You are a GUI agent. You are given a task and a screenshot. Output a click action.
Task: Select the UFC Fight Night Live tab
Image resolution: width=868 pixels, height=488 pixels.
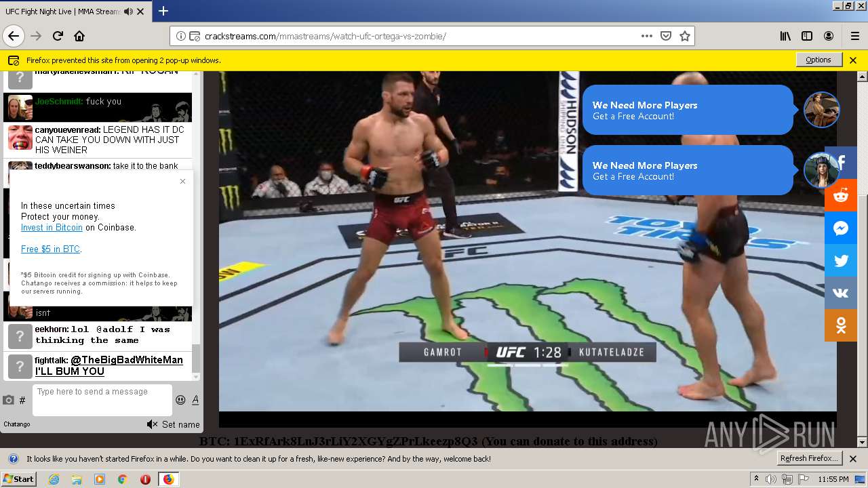[x=76, y=12]
